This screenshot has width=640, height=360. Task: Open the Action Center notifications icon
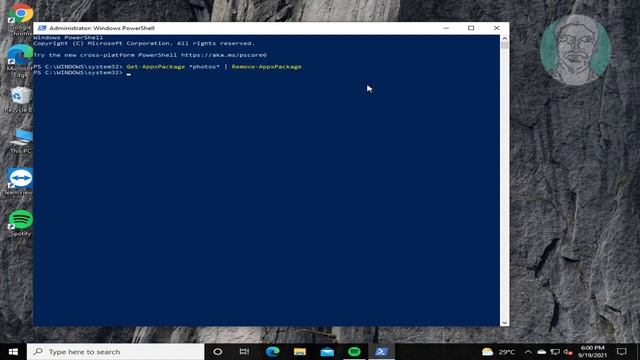(x=622, y=352)
